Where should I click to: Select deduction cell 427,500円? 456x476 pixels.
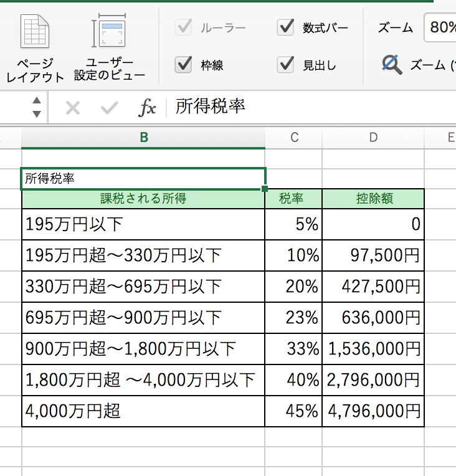click(373, 287)
